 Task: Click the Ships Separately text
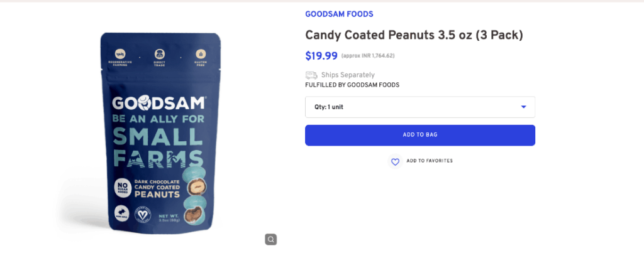(348, 75)
